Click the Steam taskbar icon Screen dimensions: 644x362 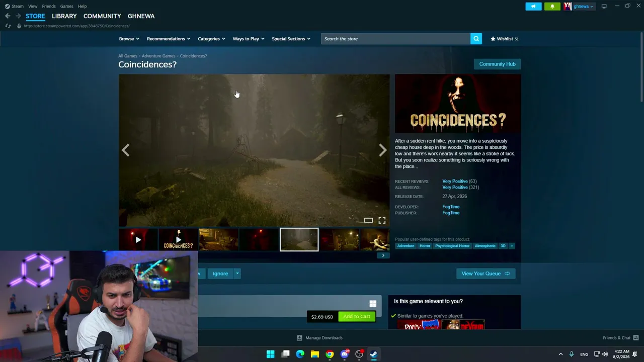click(374, 354)
